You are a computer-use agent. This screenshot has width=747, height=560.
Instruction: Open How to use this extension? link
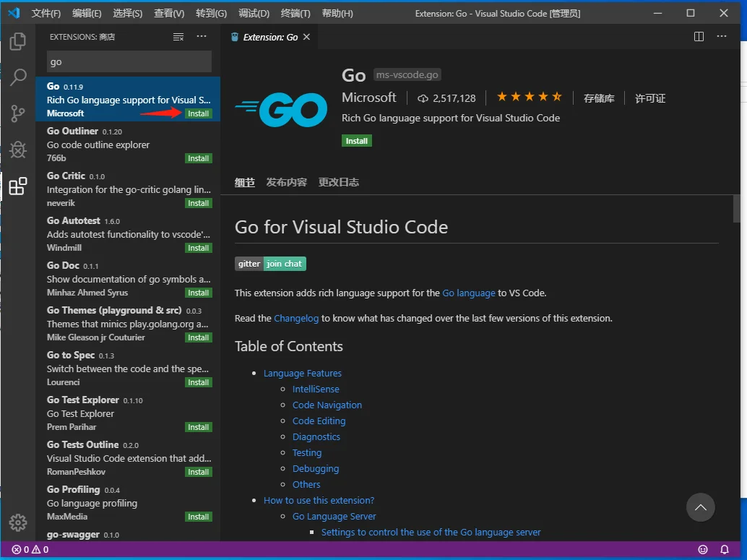319,501
